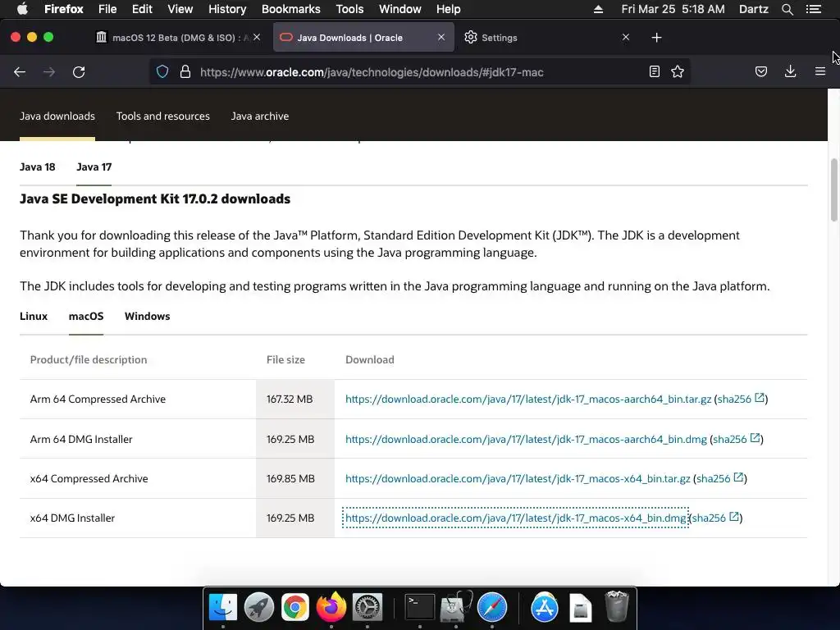840x630 pixels.
Task: Open the History menu
Action: click(x=227, y=9)
